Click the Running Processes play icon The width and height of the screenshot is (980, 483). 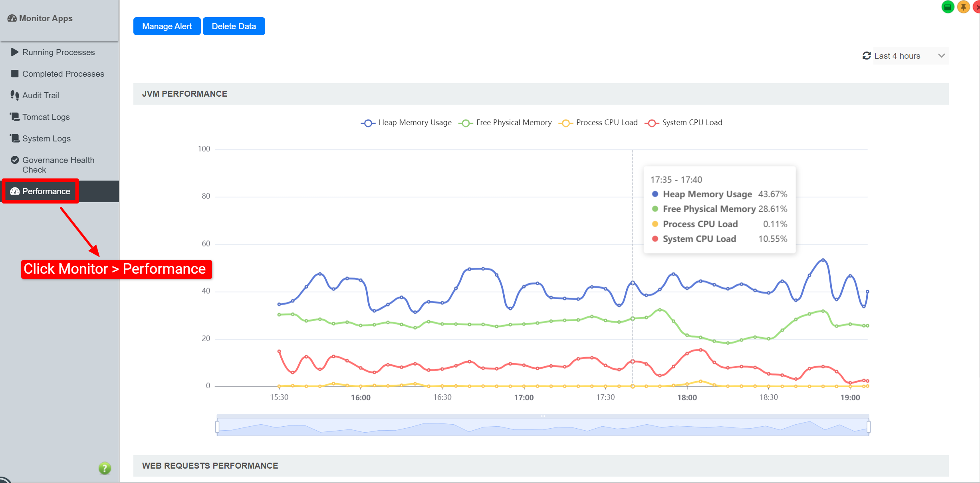(15, 52)
